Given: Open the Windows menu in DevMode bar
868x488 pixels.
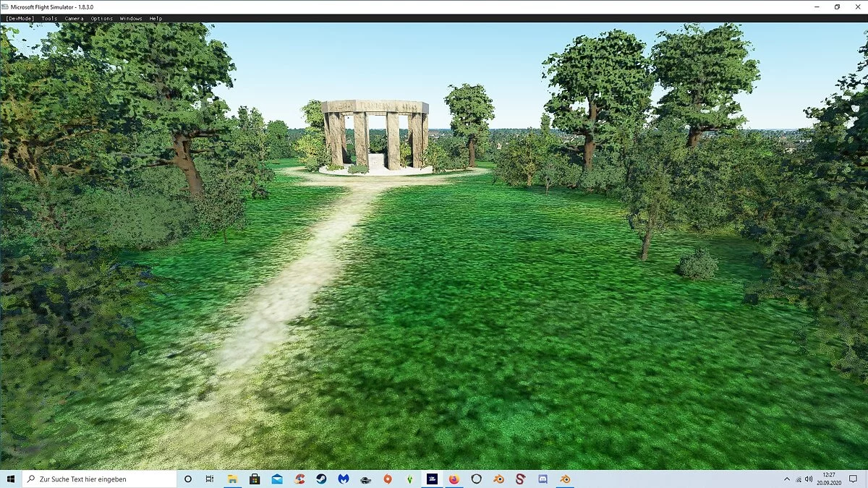Looking at the screenshot, I should [x=131, y=18].
